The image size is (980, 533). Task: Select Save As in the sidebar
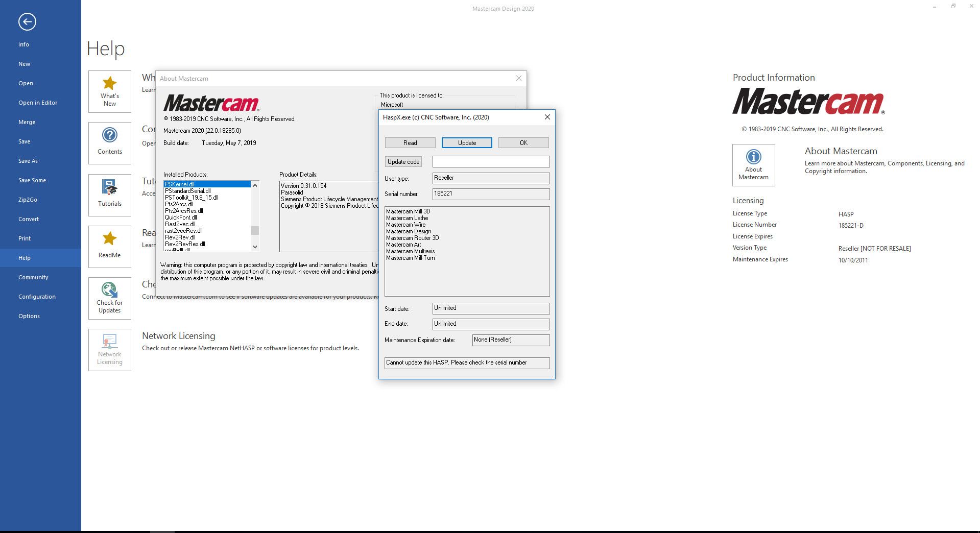click(x=28, y=161)
